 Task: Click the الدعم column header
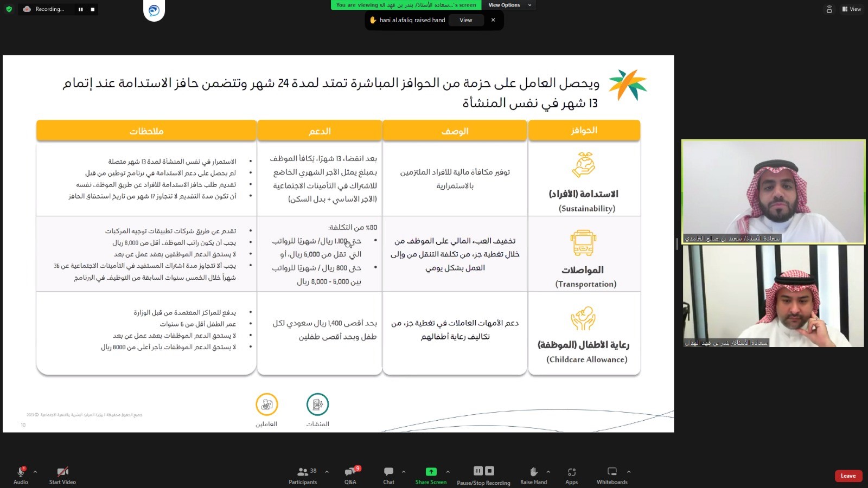pos(320,131)
